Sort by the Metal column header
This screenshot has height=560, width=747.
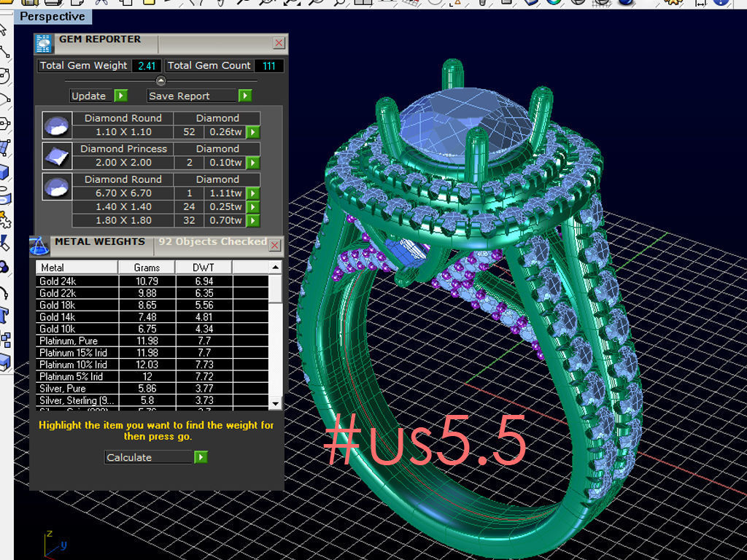tap(77, 267)
